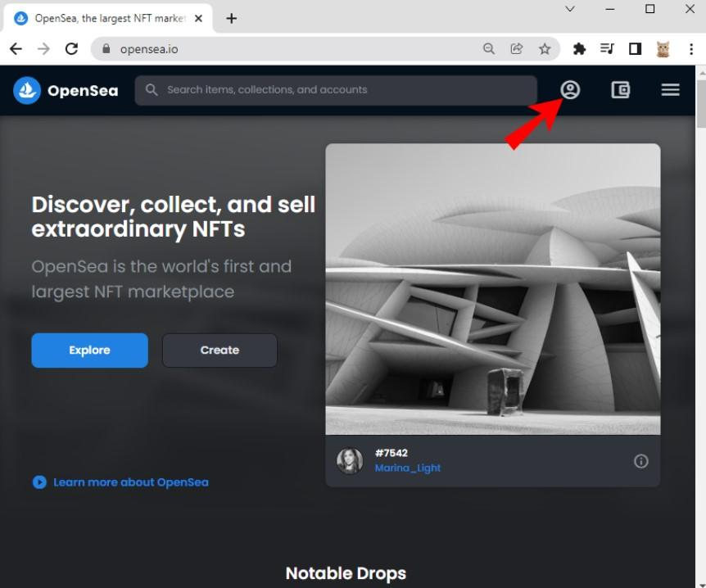Open Chrome three-dot menu
This screenshot has height=588, width=706.
691,48
